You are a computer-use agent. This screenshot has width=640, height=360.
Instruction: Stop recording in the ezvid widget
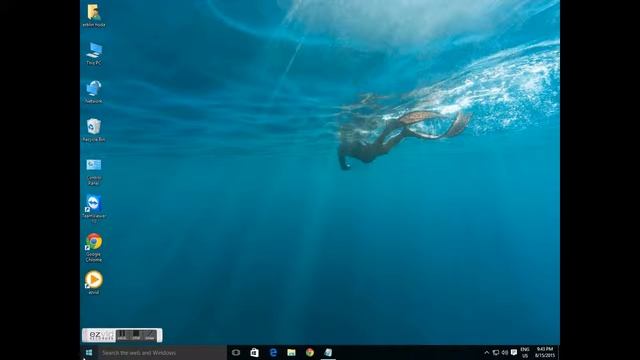(136, 336)
